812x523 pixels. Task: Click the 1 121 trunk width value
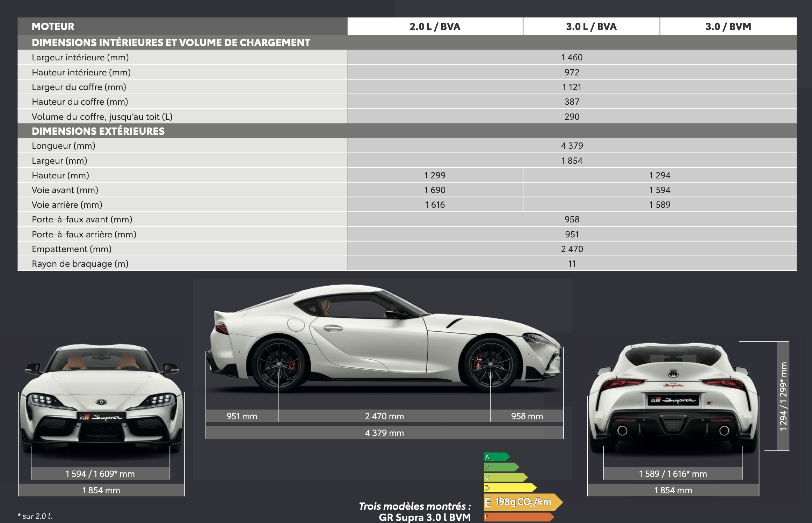click(572, 87)
